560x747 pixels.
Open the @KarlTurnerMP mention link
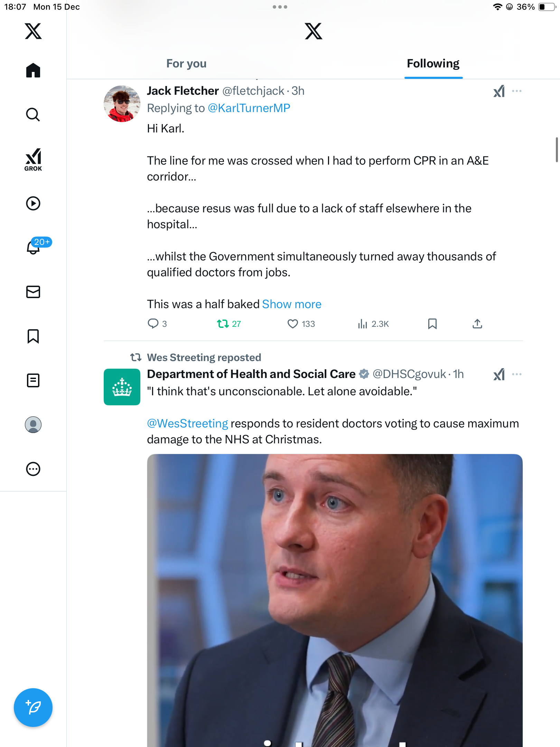pyautogui.click(x=249, y=108)
